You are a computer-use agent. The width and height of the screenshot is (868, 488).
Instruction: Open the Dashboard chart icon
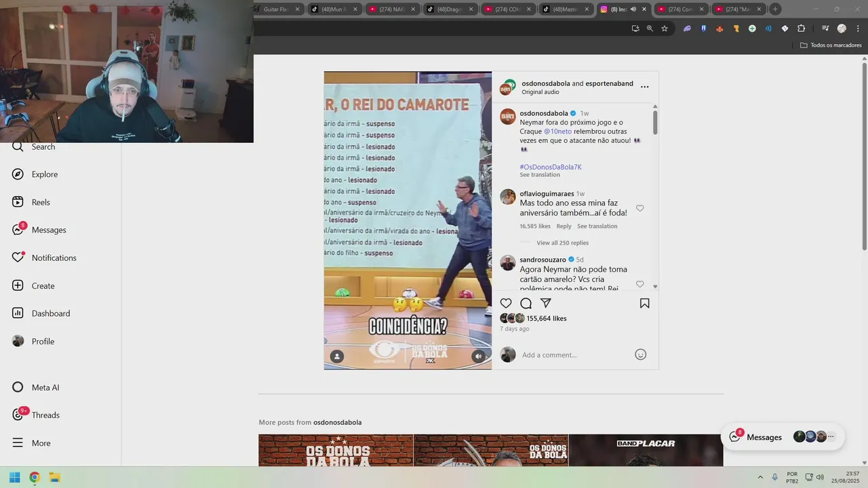pos(18,313)
